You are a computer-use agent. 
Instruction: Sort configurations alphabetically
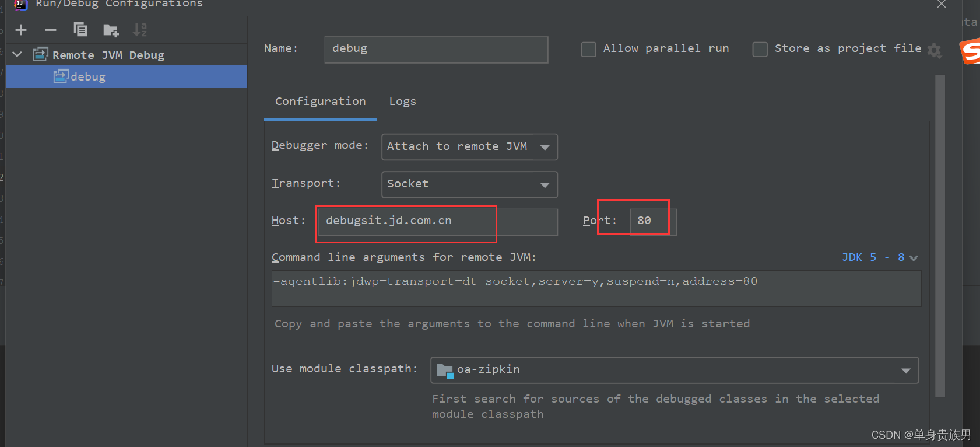pyautogui.click(x=140, y=29)
